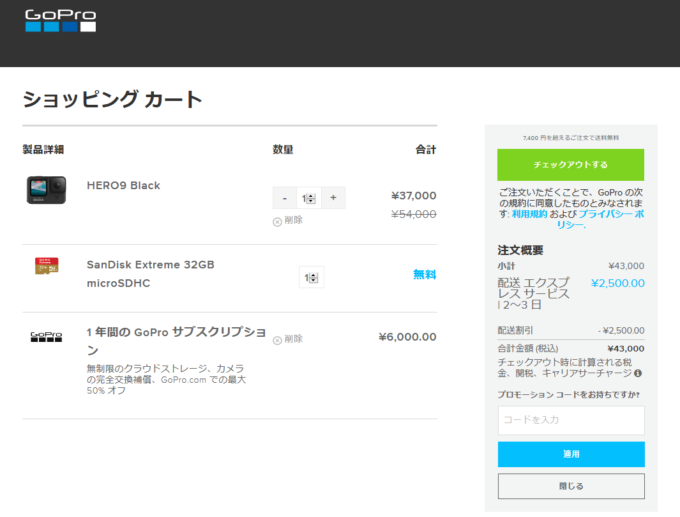Screen dimensions: 680x517
Task: Click the GoPro logo in header
Action: point(61,20)
